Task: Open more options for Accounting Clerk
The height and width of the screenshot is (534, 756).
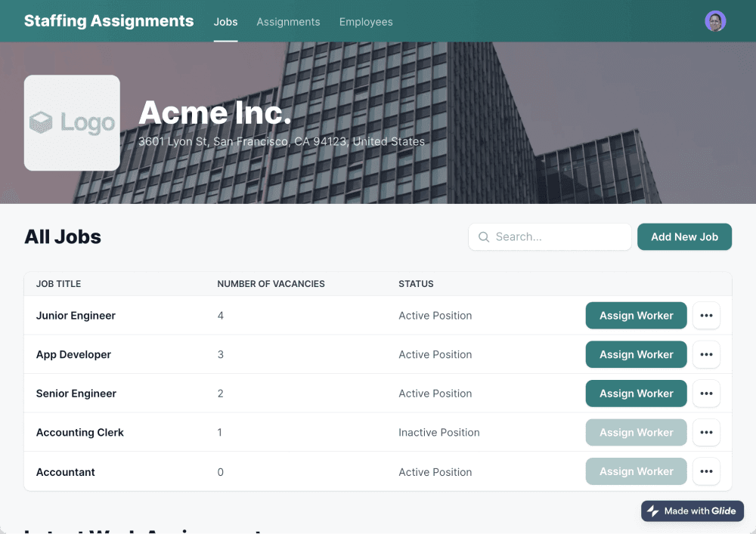Action: [x=706, y=432]
